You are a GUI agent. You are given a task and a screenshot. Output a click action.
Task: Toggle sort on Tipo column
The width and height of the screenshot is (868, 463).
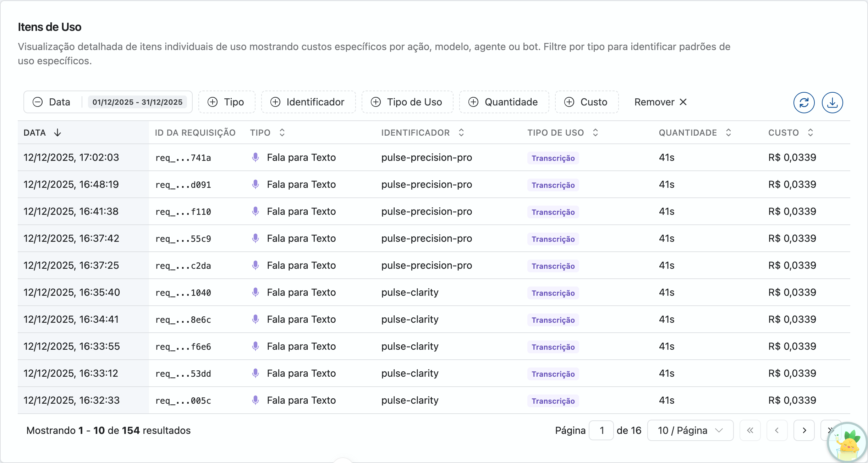click(x=282, y=133)
